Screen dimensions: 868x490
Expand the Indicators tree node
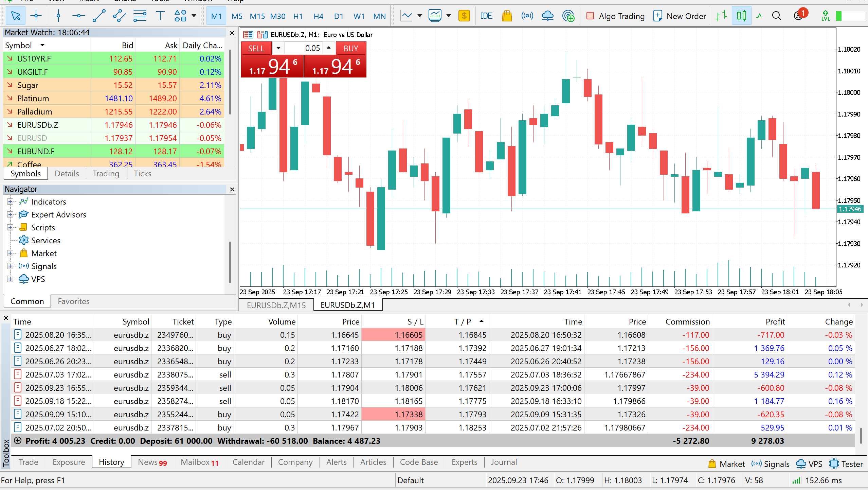tap(10, 202)
